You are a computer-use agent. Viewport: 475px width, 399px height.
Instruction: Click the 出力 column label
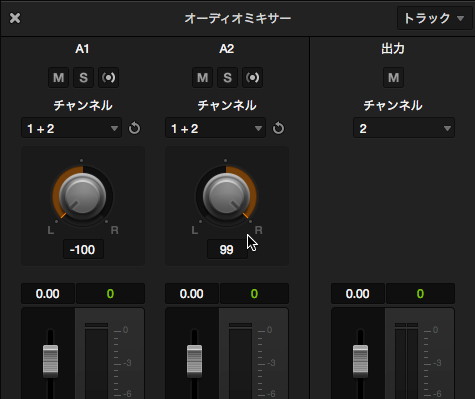point(393,49)
